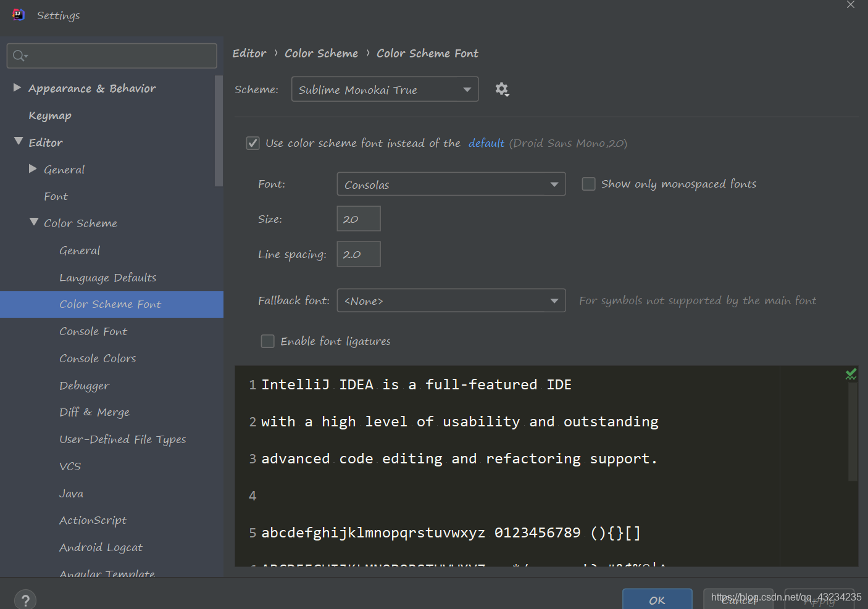Open Android Logcat color settings

pos(101,547)
